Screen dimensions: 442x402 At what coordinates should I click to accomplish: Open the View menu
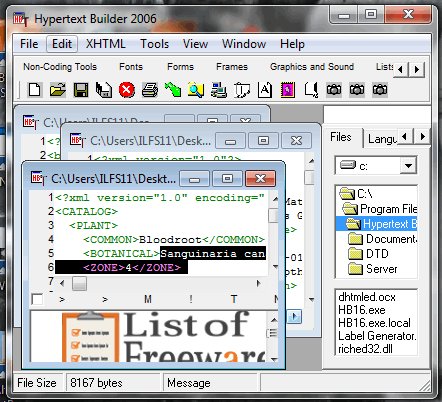[x=195, y=44]
